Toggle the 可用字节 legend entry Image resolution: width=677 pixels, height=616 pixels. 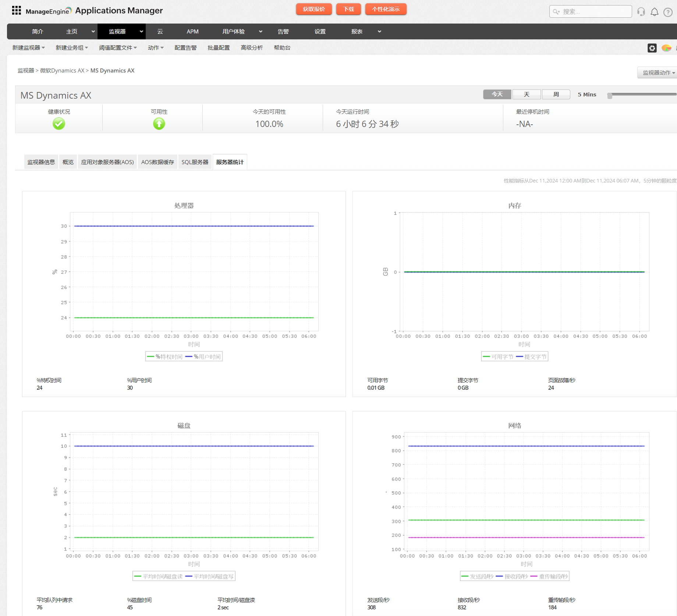click(498, 357)
